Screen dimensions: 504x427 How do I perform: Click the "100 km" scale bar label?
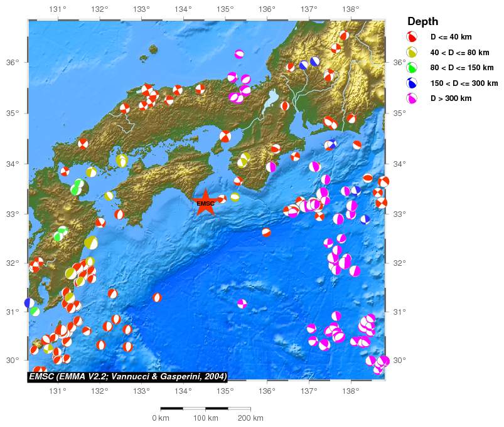point(205,418)
